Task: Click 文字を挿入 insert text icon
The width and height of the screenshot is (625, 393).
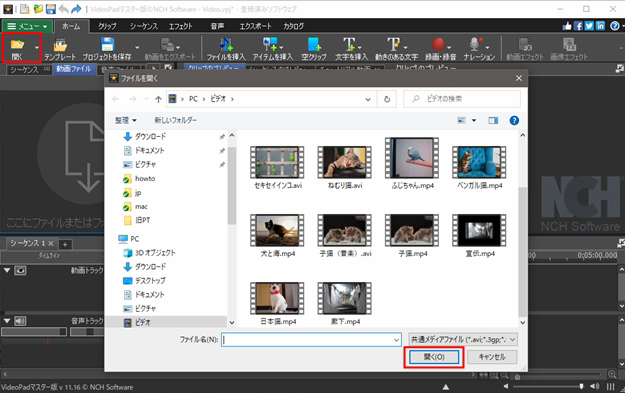Action: click(351, 49)
